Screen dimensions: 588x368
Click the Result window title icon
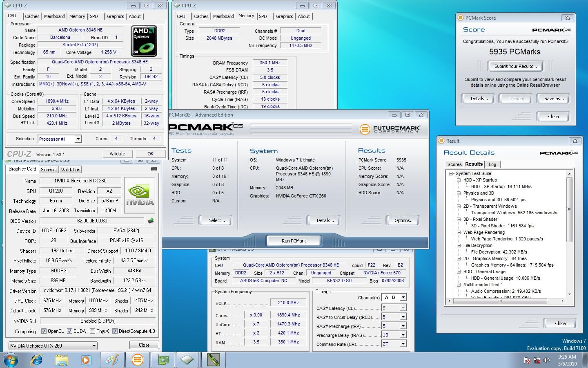coord(441,141)
